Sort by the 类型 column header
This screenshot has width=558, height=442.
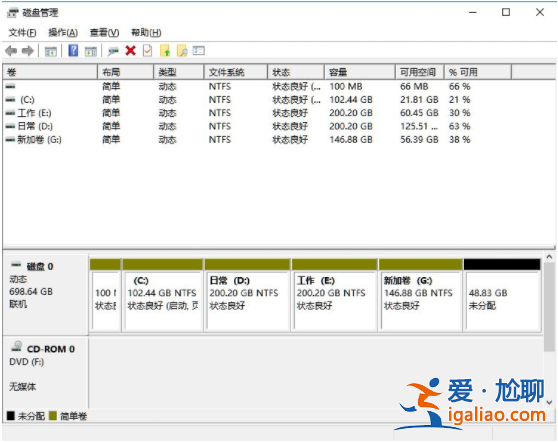(179, 72)
